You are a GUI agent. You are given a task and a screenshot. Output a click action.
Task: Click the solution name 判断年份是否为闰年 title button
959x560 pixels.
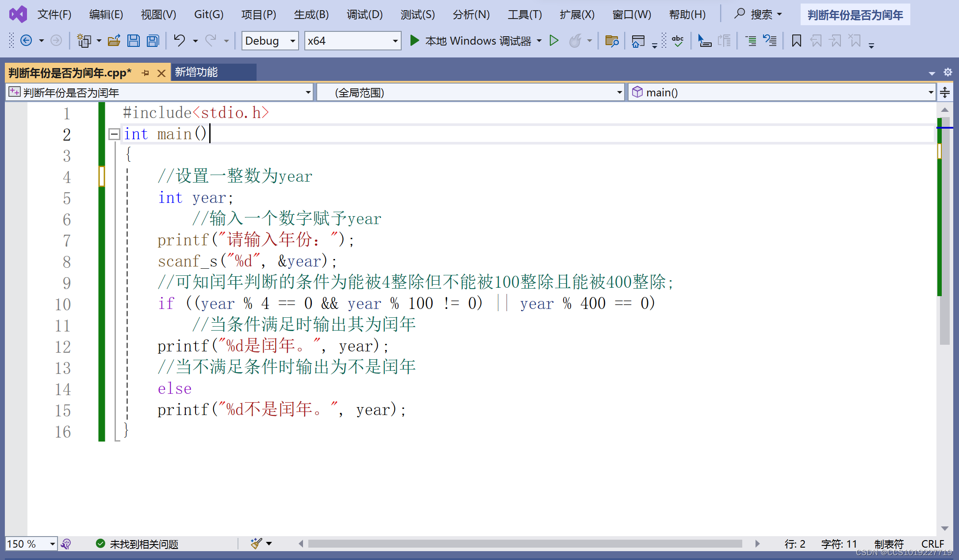click(x=855, y=15)
